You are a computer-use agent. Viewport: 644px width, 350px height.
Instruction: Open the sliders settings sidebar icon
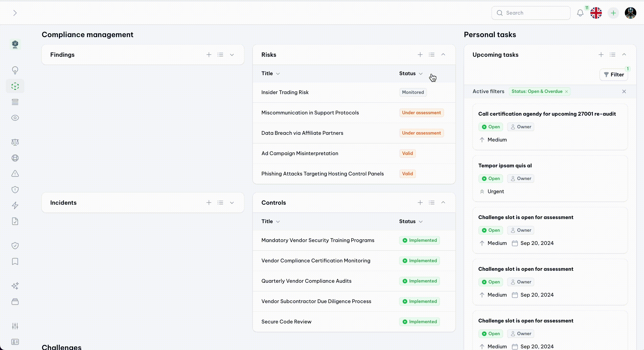click(15, 326)
